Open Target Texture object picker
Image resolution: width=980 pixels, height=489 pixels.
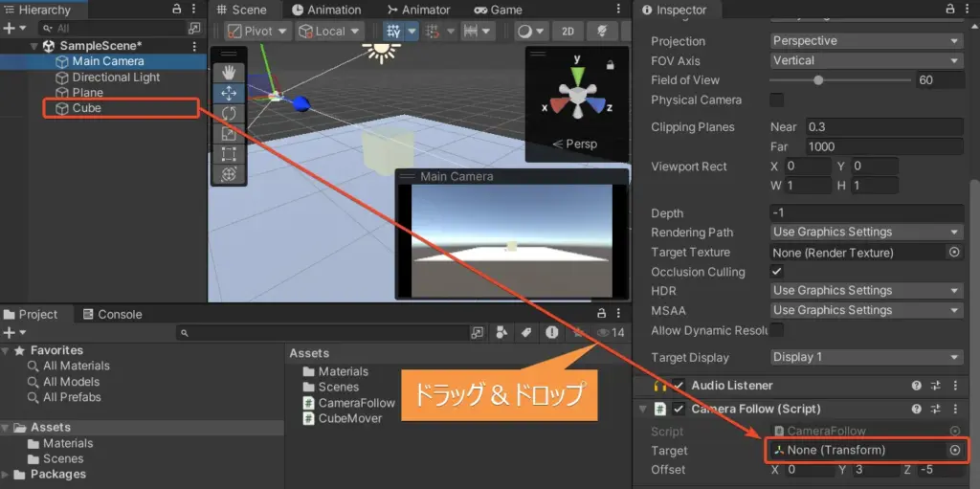[x=954, y=252]
